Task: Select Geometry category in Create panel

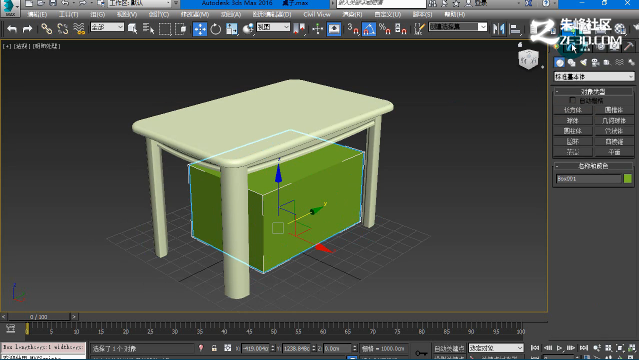Action: (x=560, y=62)
